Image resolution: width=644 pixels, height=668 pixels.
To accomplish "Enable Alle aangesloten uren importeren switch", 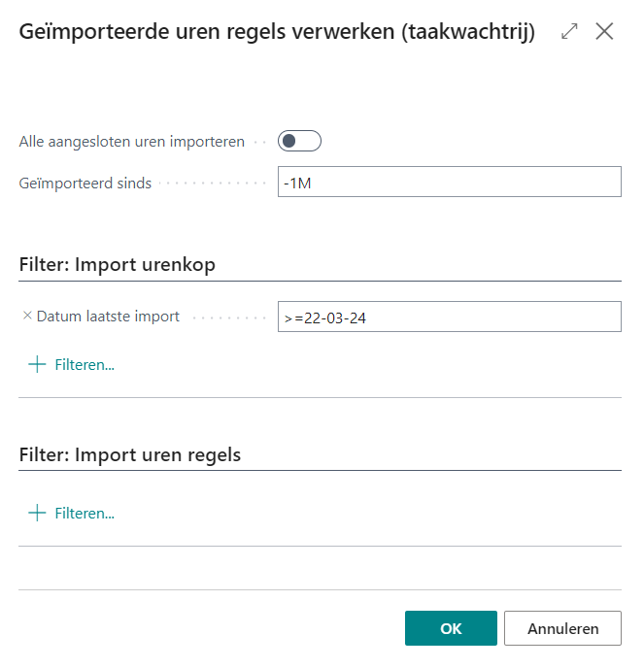I will (x=299, y=142).
